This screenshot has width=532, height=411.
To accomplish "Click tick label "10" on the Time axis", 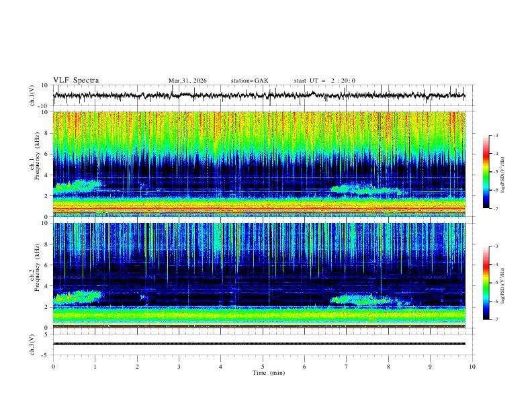I will point(472,367).
